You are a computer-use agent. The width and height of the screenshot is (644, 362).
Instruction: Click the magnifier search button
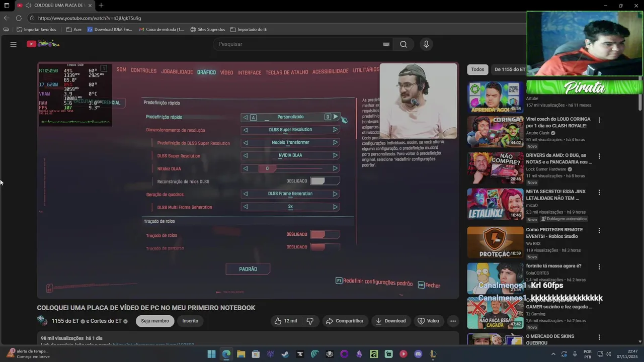coord(404,44)
